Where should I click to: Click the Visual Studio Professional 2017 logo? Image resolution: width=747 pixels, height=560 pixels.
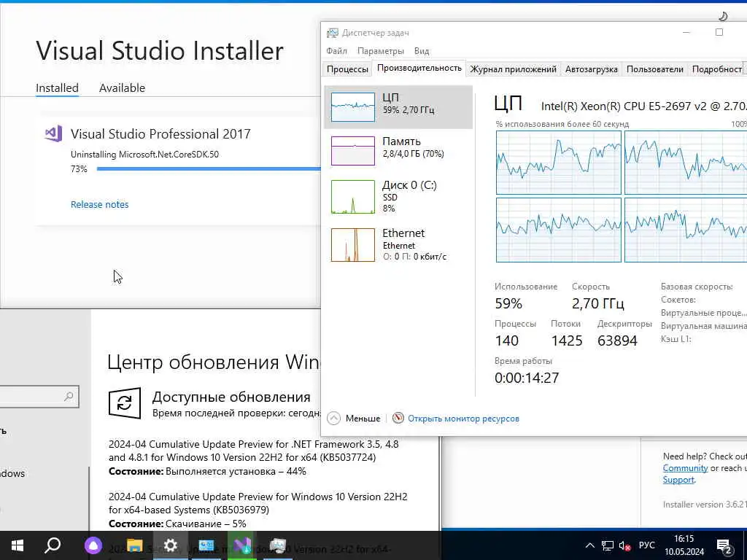tap(53, 134)
